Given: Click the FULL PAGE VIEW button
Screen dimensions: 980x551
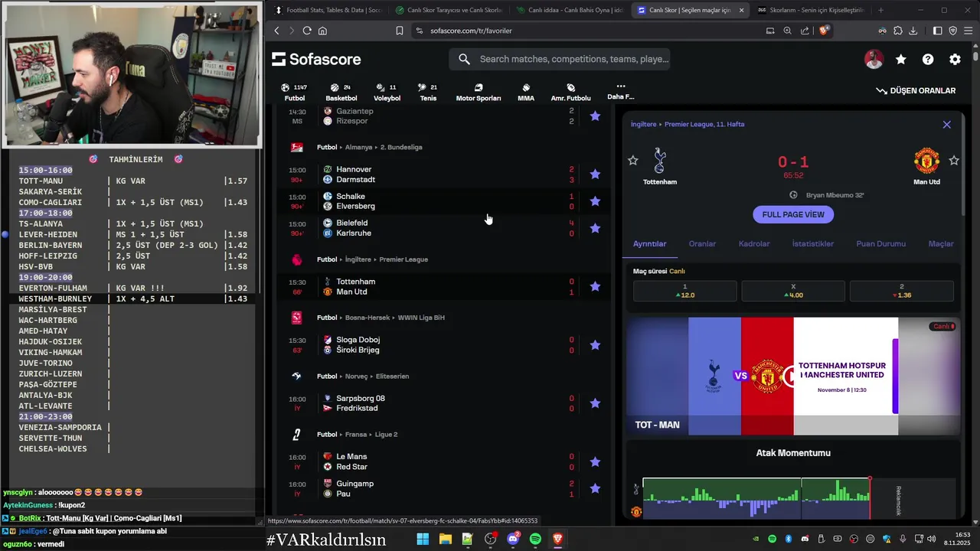Looking at the screenshot, I should [x=793, y=214].
